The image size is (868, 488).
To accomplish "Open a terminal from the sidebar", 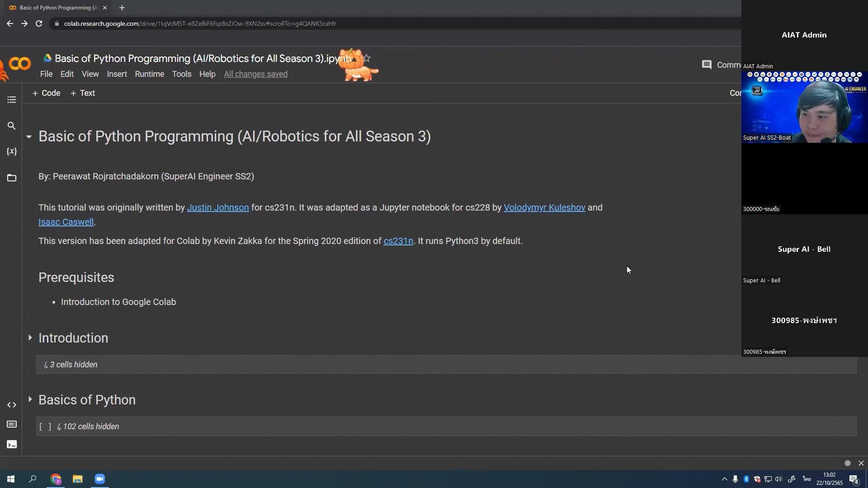I will pyautogui.click(x=11, y=444).
